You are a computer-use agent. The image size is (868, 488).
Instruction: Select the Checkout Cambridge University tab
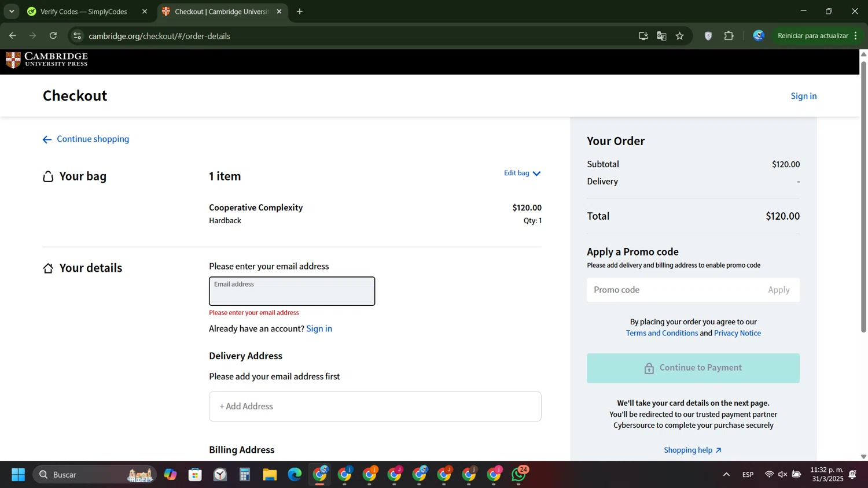click(222, 12)
